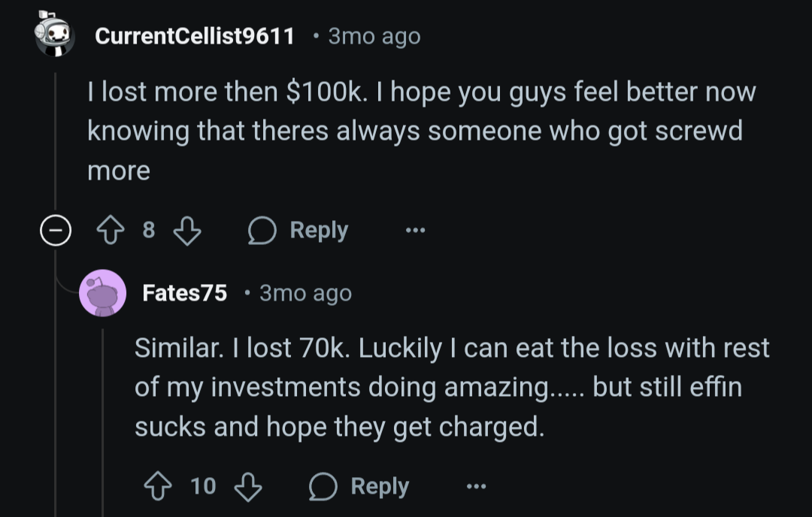The image size is (812, 517).
Task: Downvote CurrentCellist9611's comment
Action: click(x=187, y=231)
